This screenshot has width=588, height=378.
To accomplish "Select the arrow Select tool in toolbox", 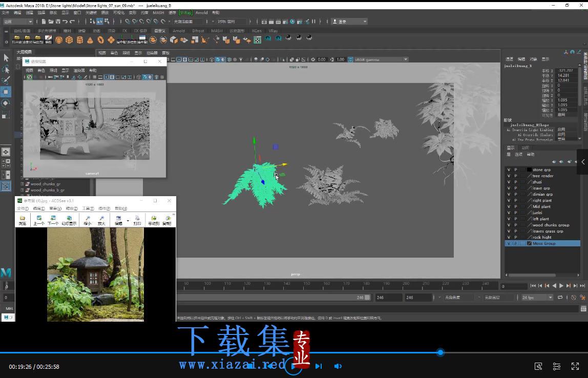I will click(6, 57).
